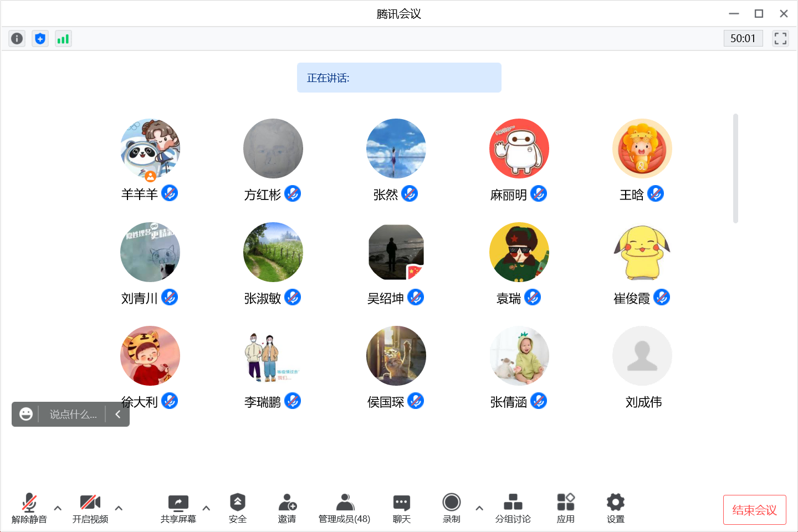Click muted mic icon beside 麻丽明
Screen dimensions: 798x532
coord(539,193)
